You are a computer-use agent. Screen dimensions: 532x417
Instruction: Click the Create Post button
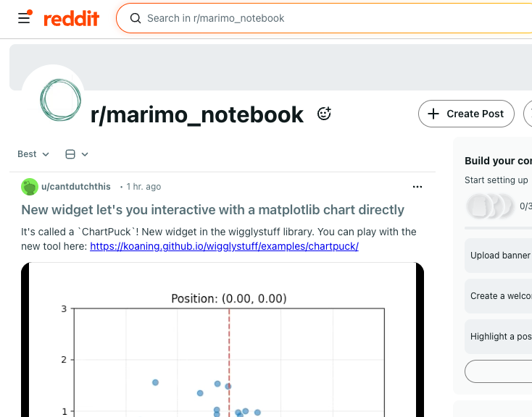pyautogui.click(x=466, y=114)
